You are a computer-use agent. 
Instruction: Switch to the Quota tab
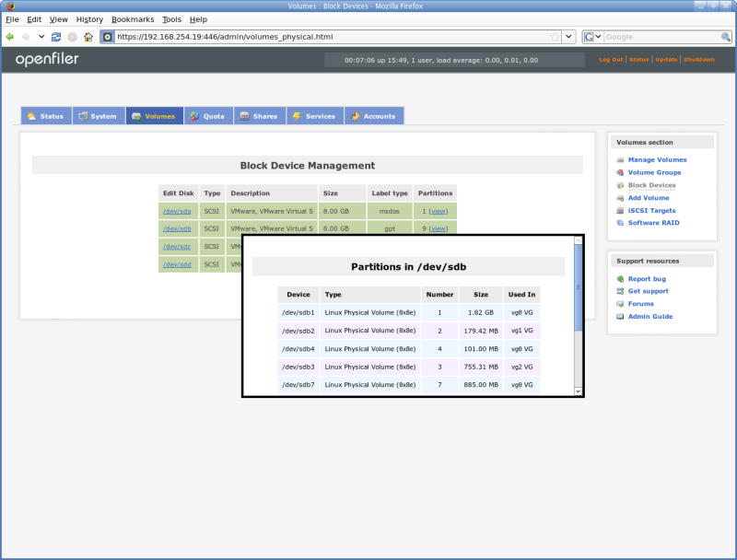coord(206,116)
